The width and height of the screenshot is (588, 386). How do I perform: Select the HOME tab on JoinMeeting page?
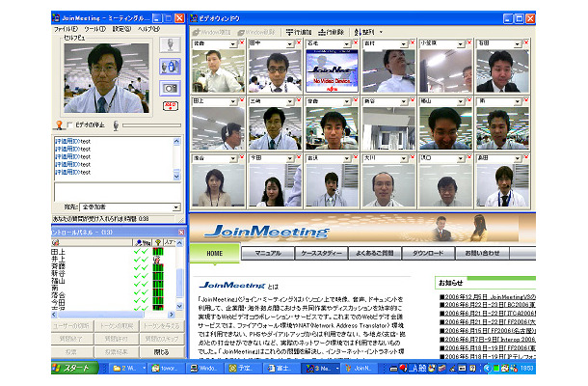(215, 254)
